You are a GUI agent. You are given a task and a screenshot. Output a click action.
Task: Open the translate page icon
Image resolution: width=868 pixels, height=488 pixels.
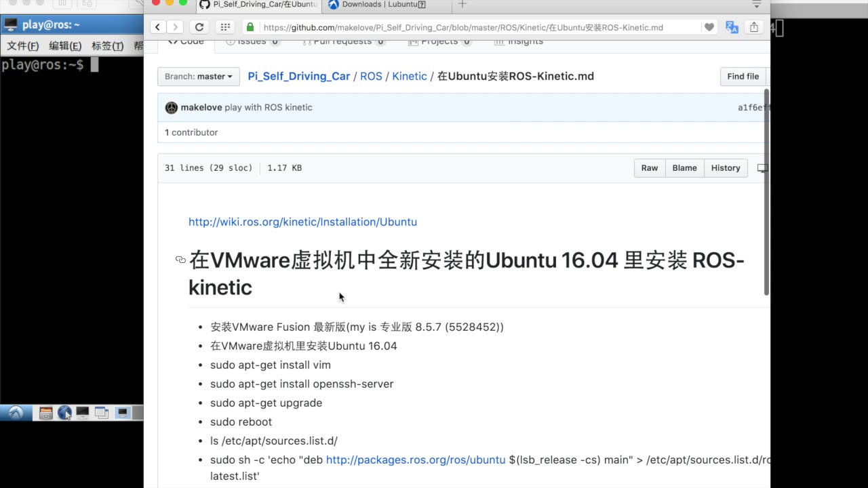(732, 27)
